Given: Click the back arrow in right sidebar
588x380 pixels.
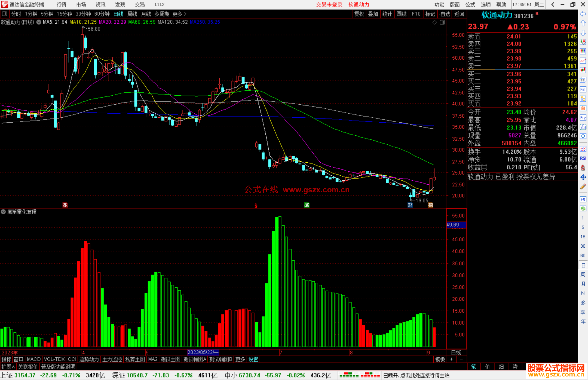Looking at the screenshot, I should 583,14.
